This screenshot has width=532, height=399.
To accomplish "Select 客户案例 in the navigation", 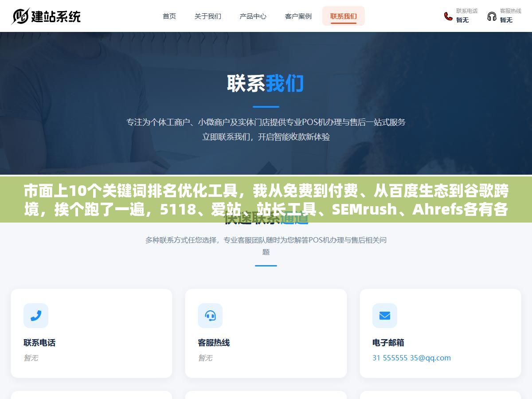I will [x=298, y=16].
